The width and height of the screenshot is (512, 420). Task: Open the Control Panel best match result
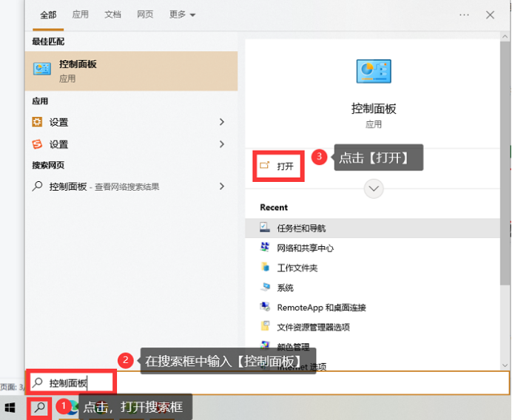[x=131, y=71]
